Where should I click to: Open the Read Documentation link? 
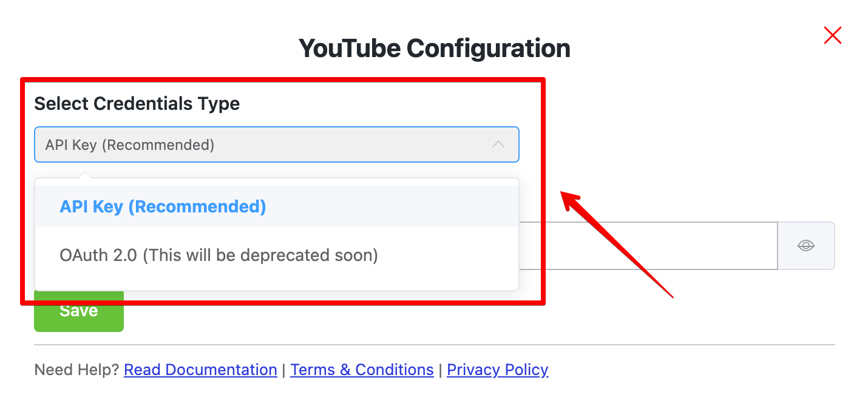tap(200, 370)
